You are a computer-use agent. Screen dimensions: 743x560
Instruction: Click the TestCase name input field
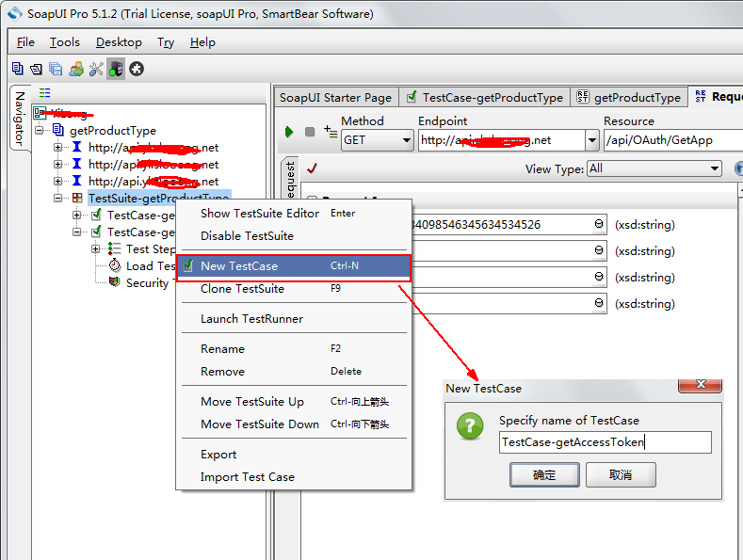click(x=606, y=442)
